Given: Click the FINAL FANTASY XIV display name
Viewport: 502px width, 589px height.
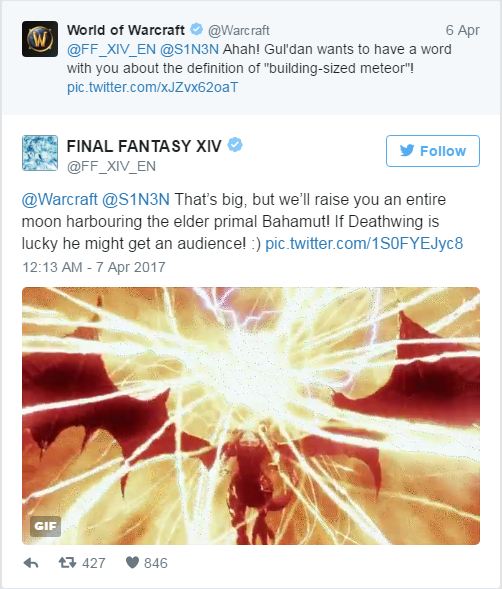Looking at the screenshot, I should [144, 146].
